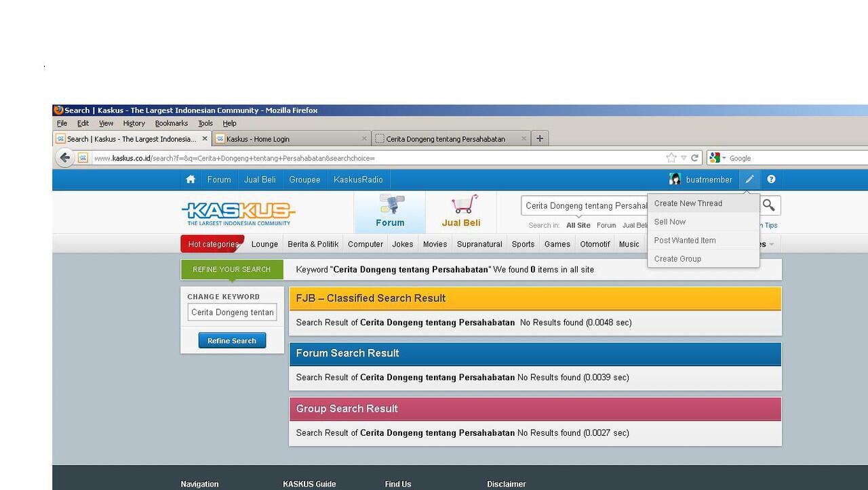This screenshot has width=868, height=490.
Task: Select Create Group entry
Action: click(703, 258)
